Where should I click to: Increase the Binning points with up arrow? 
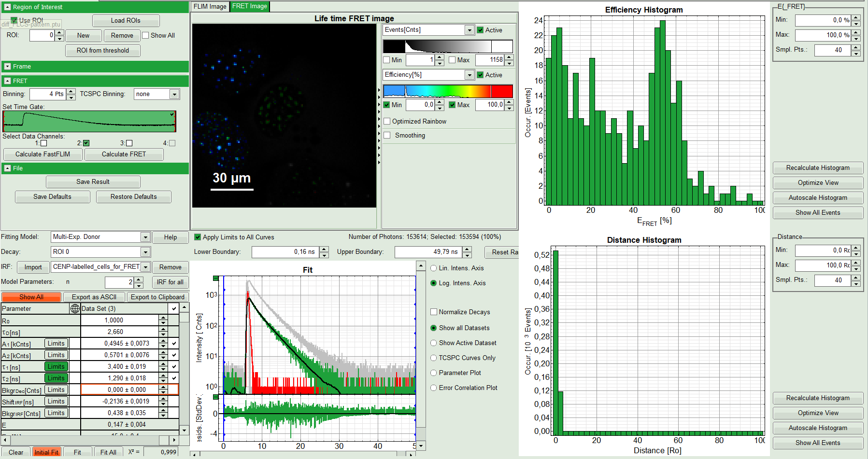click(x=71, y=91)
